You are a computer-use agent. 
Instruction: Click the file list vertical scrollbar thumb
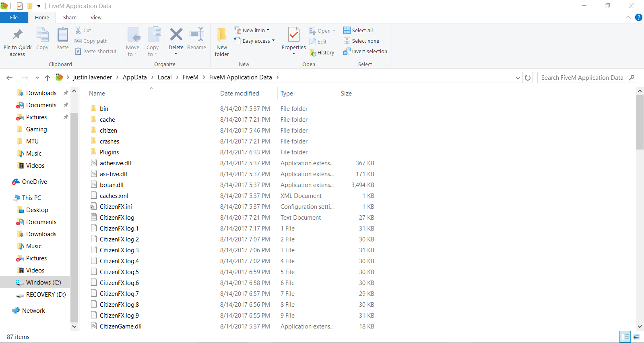coord(640,123)
